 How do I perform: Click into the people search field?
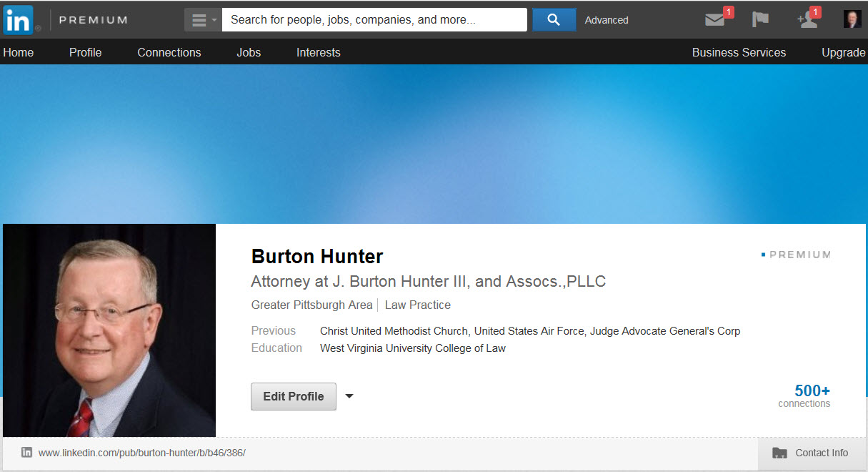374,20
